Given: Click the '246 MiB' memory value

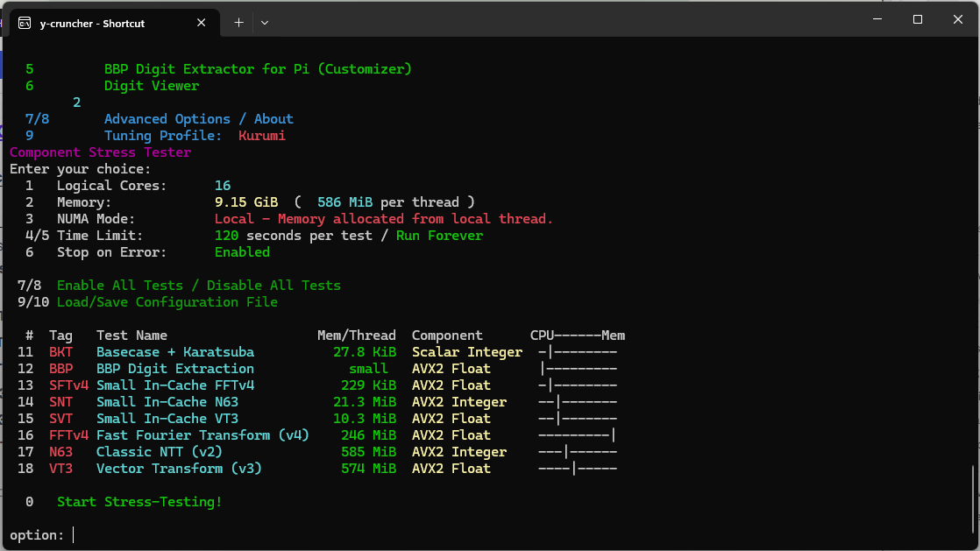Looking at the screenshot, I should 368,435.
